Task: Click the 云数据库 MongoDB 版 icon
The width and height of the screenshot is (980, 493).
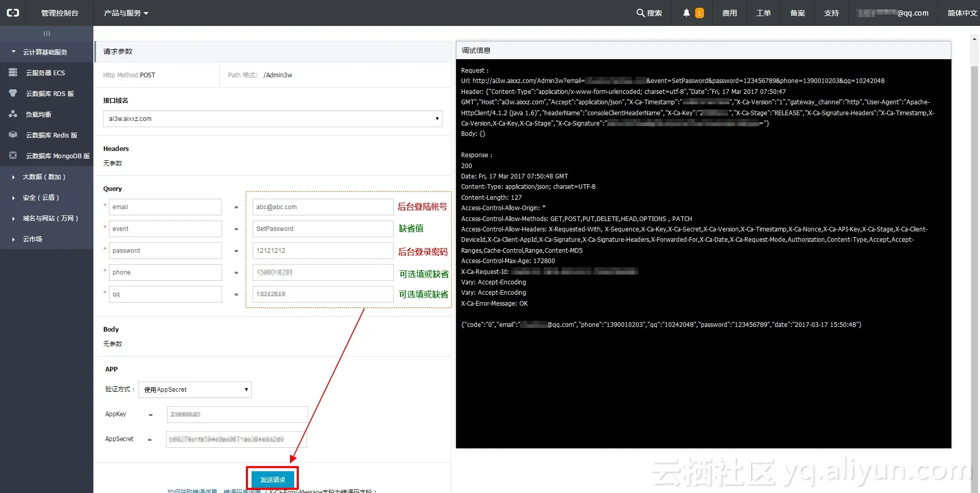Action: point(13,156)
